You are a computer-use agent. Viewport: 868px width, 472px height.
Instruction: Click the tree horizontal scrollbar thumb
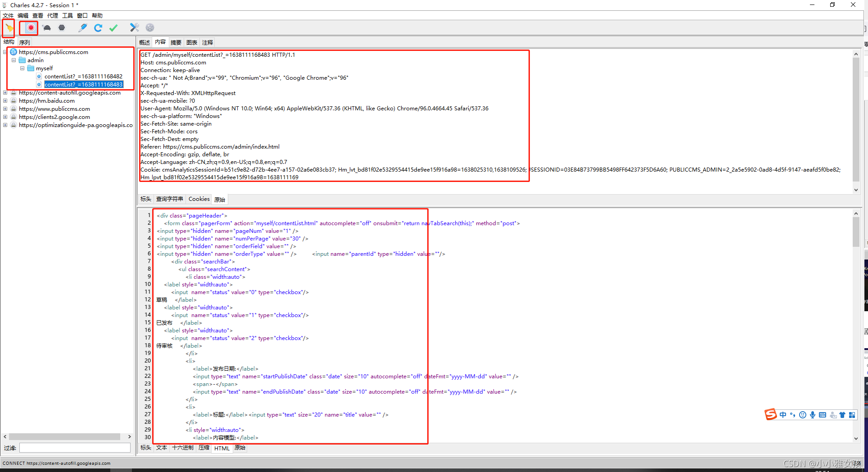[64, 437]
